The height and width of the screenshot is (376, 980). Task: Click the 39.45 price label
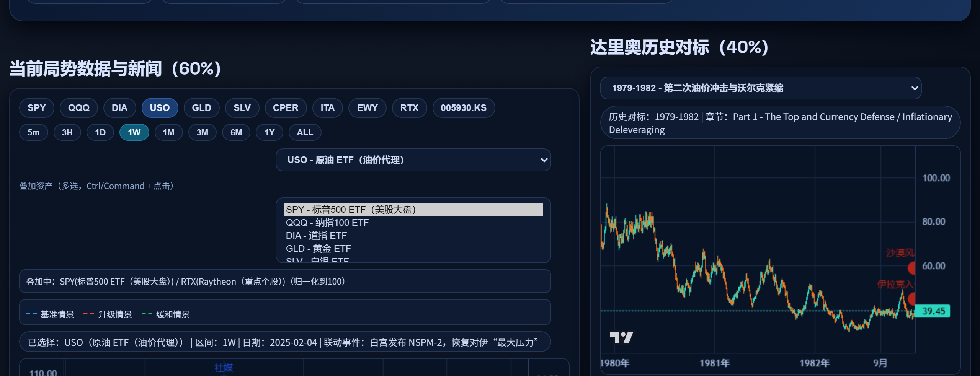[933, 311]
